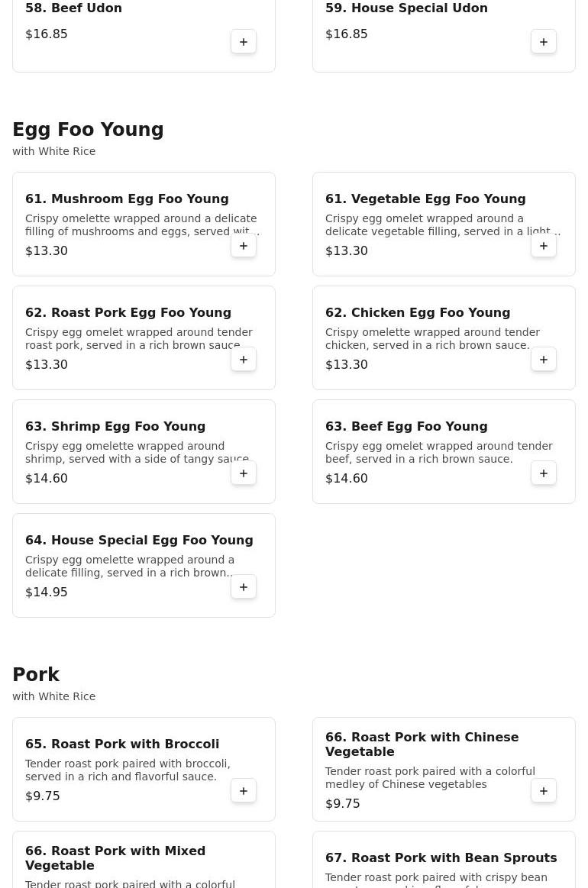Add Chicken Egg Foo Young to order

(543, 360)
